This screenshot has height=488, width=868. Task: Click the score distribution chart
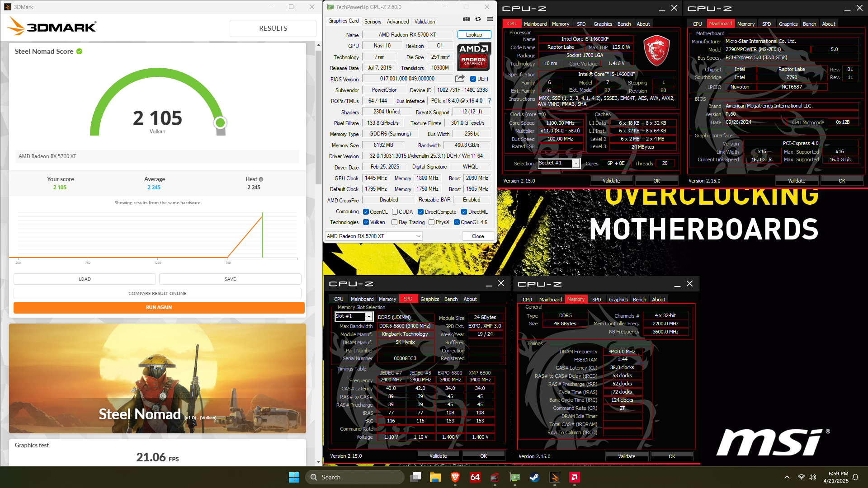click(x=157, y=236)
